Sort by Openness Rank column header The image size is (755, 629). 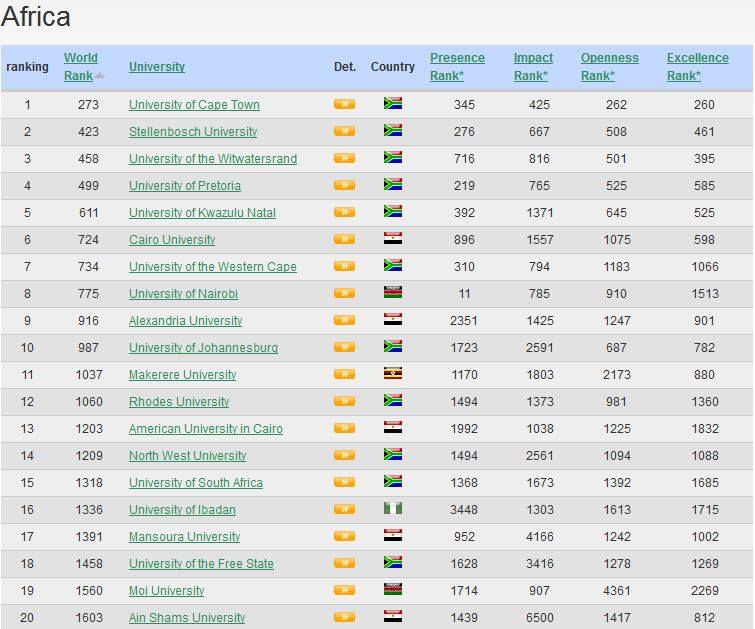point(609,67)
